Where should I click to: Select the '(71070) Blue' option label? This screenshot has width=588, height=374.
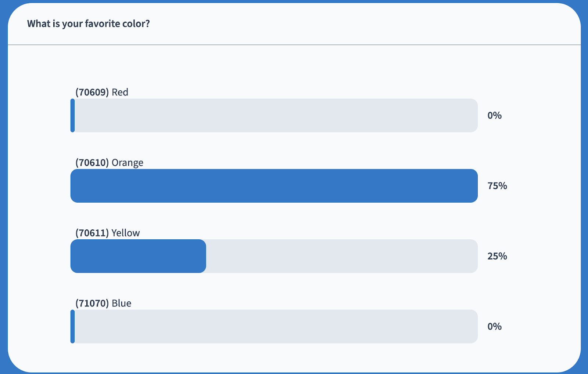point(103,304)
